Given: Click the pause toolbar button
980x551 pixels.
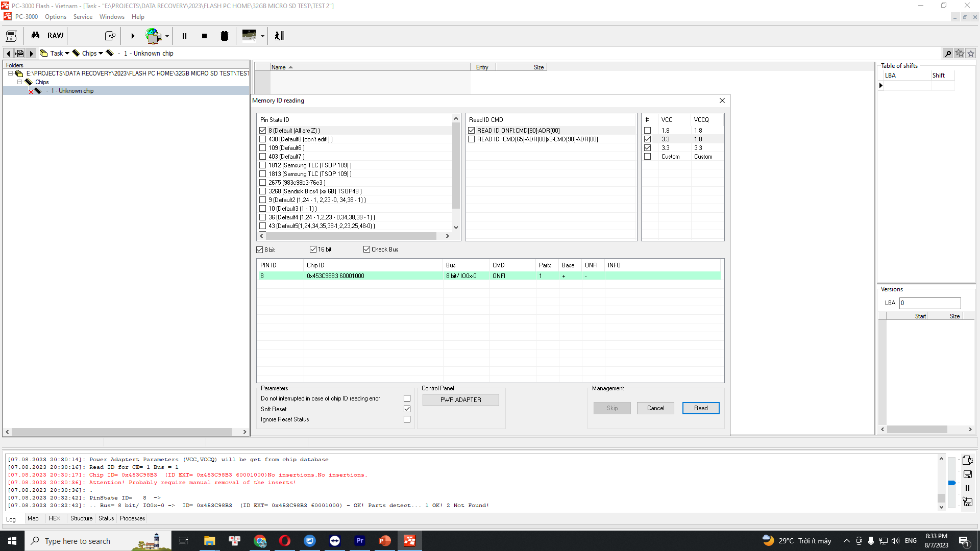Looking at the screenshot, I should [184, 36].
